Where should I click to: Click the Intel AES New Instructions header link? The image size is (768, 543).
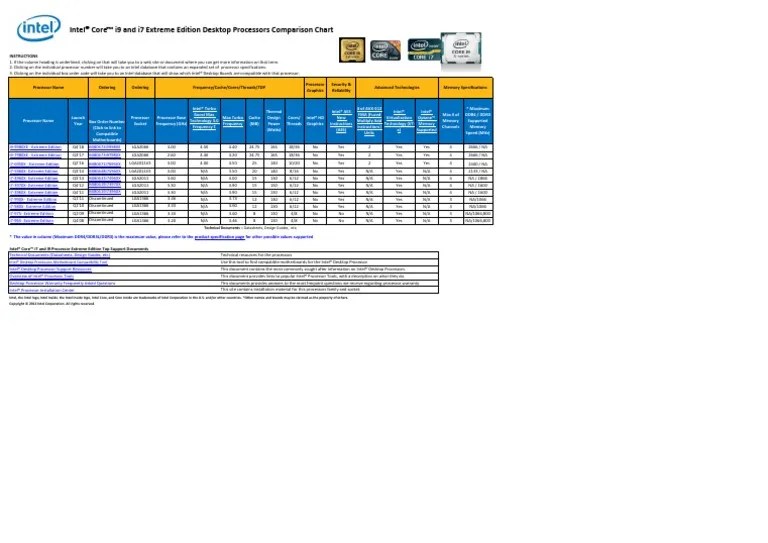pos(341,120)
